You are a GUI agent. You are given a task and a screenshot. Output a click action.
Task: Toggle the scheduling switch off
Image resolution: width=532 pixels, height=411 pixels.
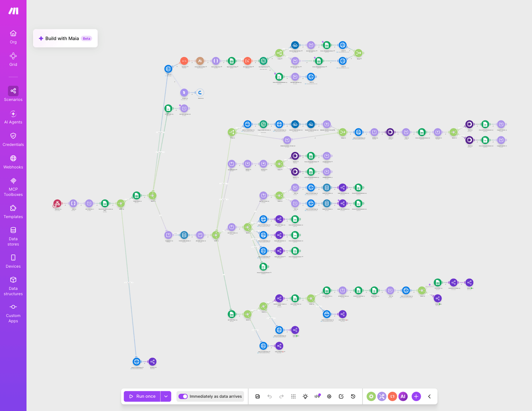(183, 396)
